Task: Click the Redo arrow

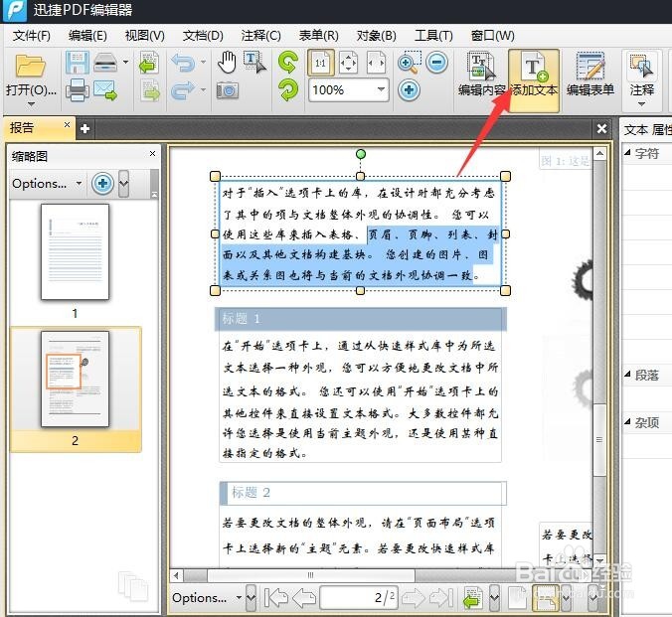Action: pyautogui.click(x=184, y=90)
